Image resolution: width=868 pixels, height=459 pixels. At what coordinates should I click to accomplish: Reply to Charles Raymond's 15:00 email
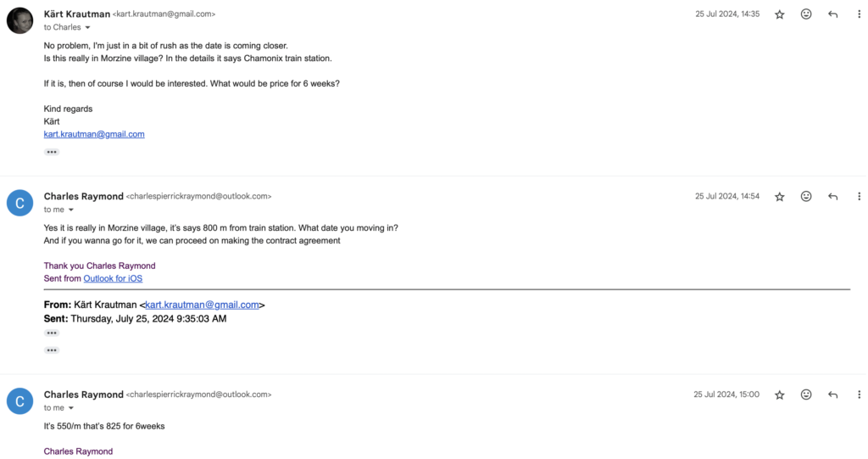[832, 395]
